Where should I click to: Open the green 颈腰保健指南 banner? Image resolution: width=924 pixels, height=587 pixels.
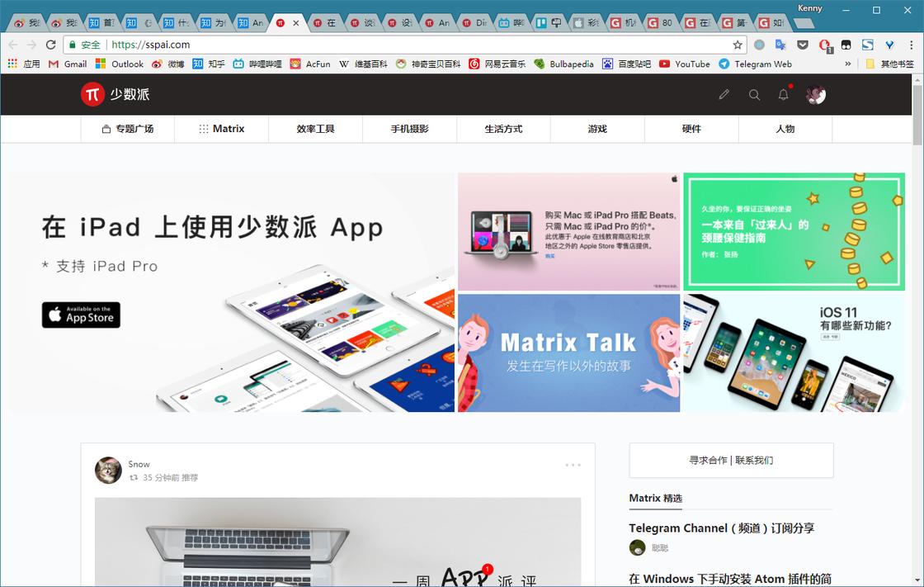coord(794,231)
